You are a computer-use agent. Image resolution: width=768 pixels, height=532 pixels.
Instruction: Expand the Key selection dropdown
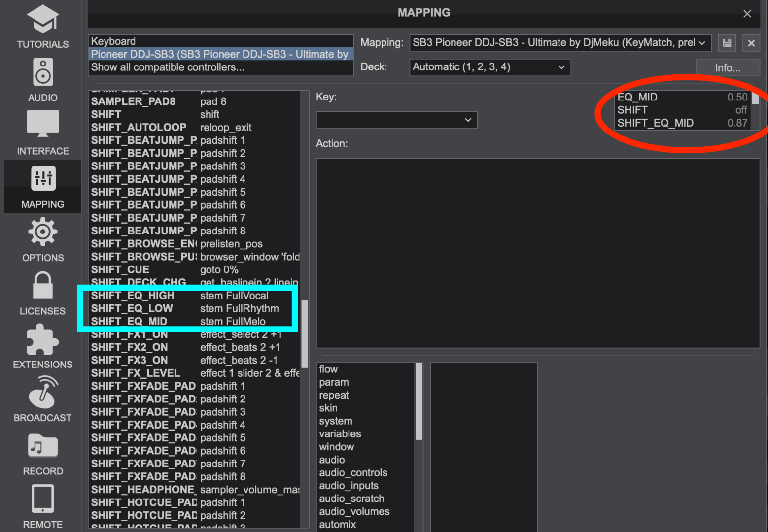(x=396, y=120)
